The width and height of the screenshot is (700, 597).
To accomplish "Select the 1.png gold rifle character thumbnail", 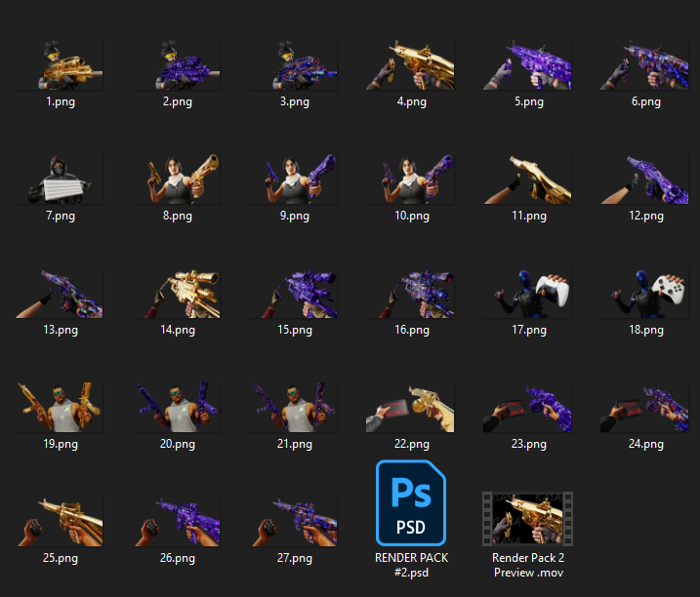I will (60, 65).
